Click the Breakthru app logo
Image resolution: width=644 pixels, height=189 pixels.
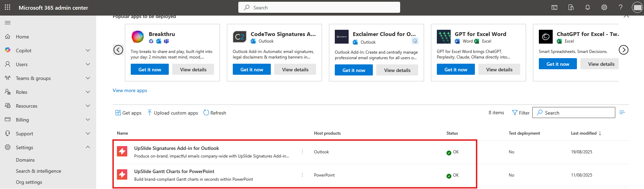(138, 36)
